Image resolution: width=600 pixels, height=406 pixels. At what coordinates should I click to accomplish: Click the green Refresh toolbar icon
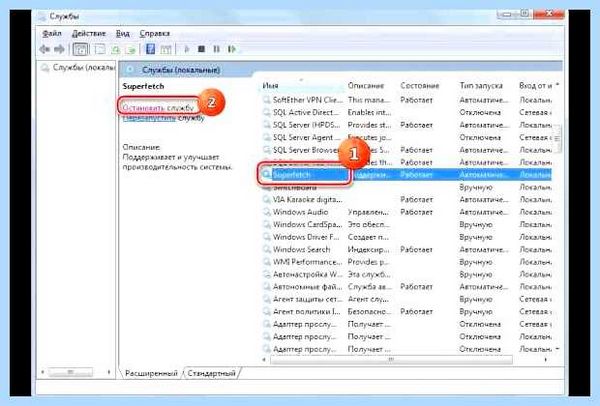[x=115, y=49]
